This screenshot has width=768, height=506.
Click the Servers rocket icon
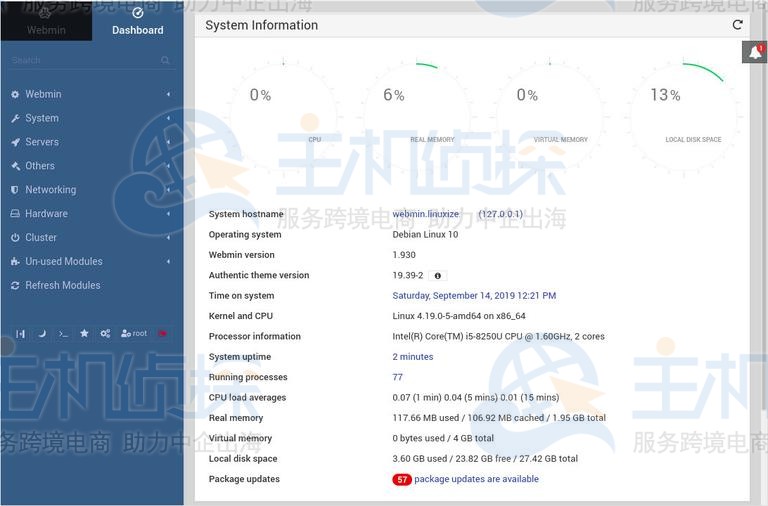(15, 142)
